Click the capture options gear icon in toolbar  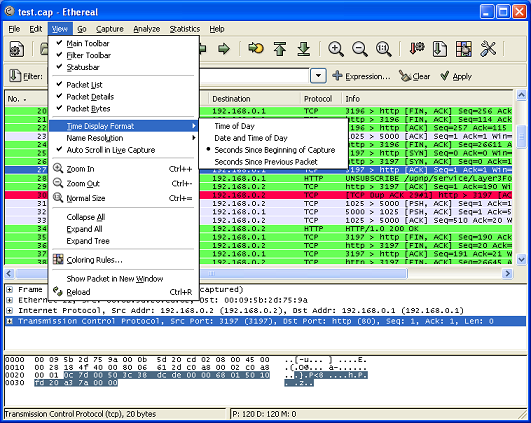click(x=17, y=49)
